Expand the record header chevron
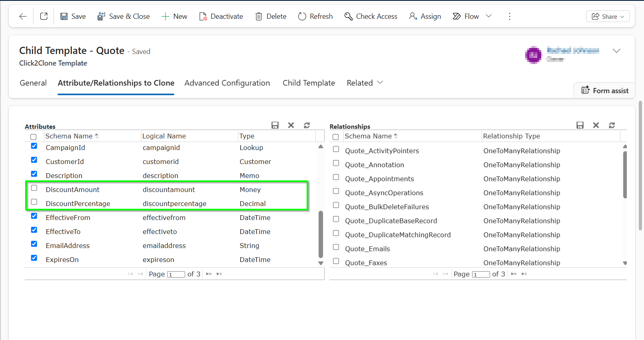Viewport: 644px width, 340px height. [x=616, y=51]
